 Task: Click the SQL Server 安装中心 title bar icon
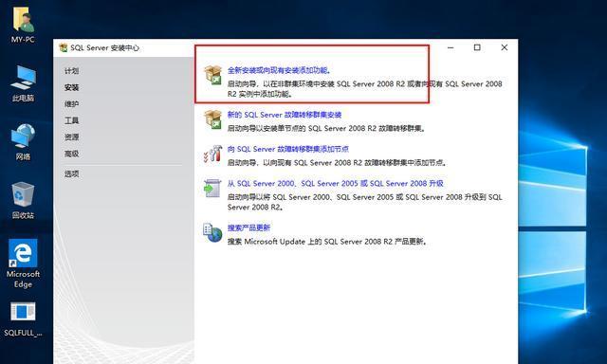pos(64,48)
